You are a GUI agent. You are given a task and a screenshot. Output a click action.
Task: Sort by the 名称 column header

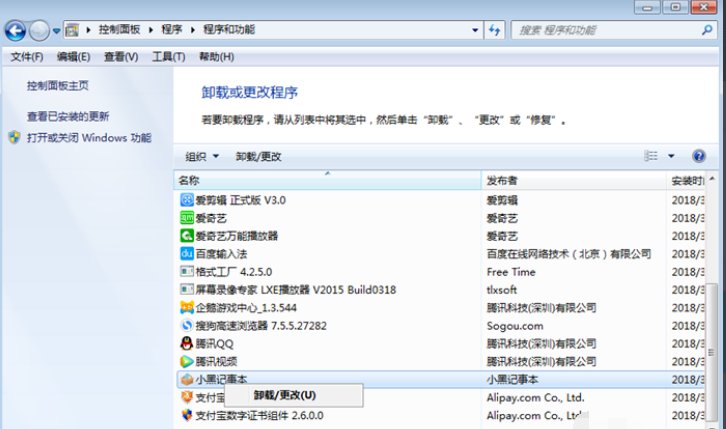coord(327,180)
